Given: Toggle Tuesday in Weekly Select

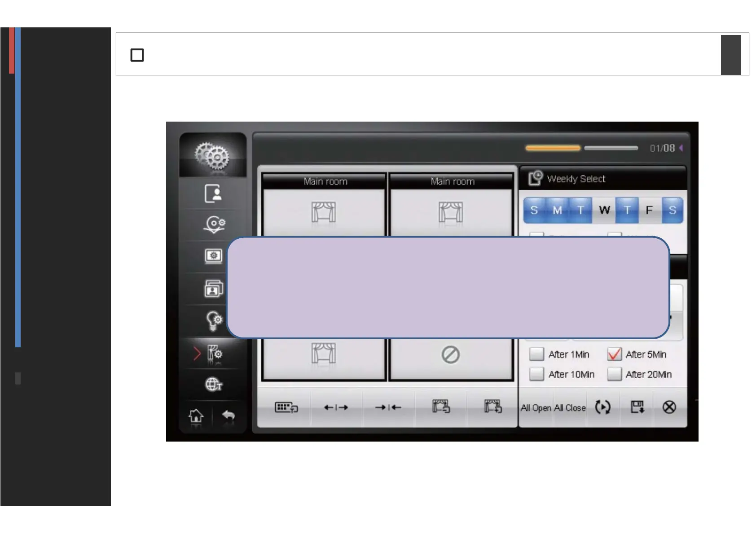Looking at the screenshot, I should click(x=580, y=210).
